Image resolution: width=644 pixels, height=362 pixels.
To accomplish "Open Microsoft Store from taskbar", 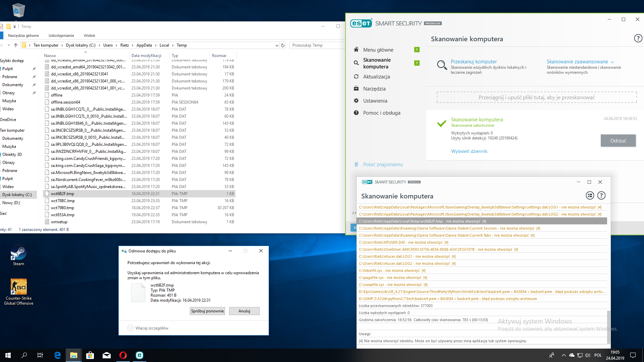I will 90,355.
